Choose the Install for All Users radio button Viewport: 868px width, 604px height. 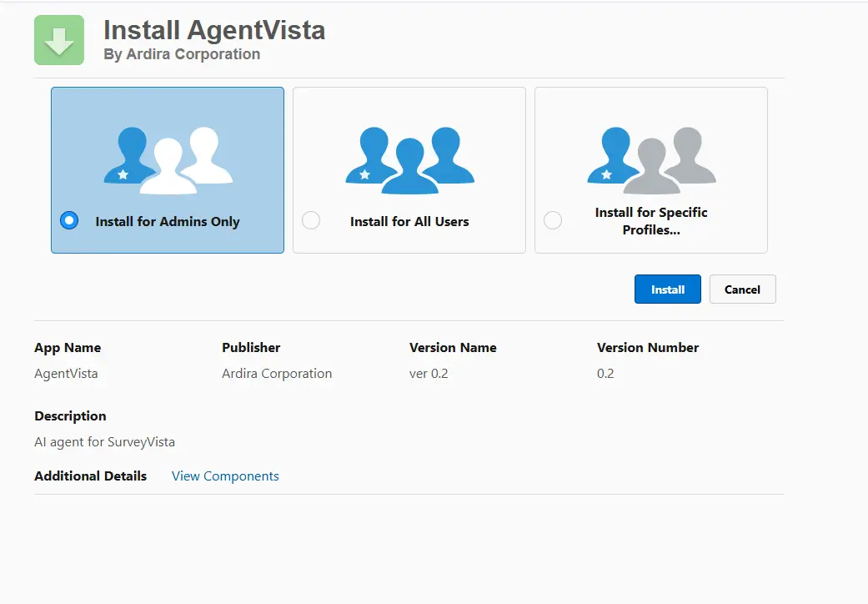coord(311,221)
